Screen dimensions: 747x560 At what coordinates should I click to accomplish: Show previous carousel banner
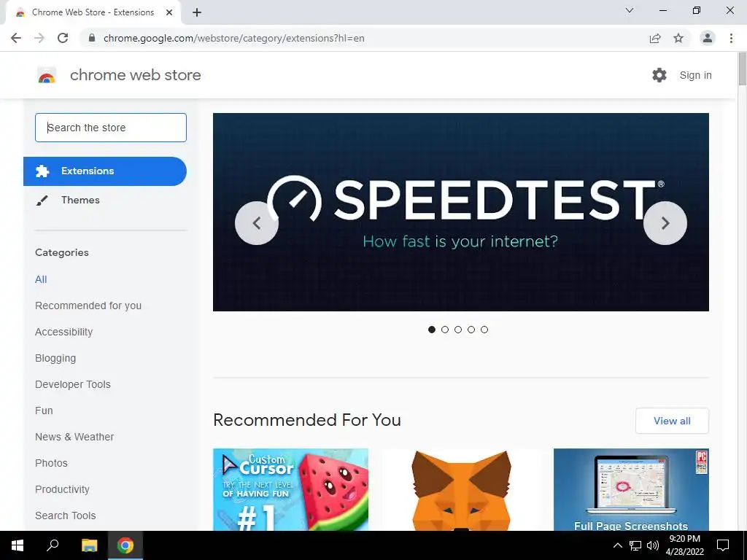tap(257, 223)
